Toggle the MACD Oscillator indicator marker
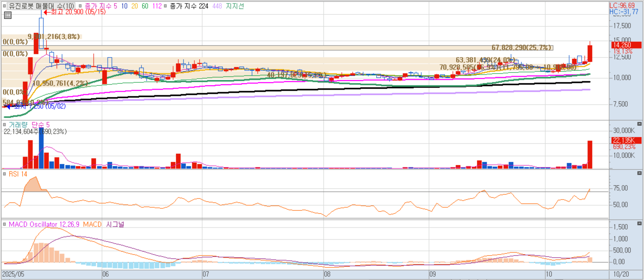 (4, 224)
